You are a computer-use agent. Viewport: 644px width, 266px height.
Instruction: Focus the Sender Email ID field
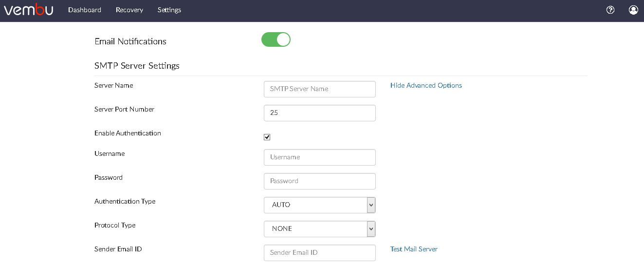click(320, 253)
